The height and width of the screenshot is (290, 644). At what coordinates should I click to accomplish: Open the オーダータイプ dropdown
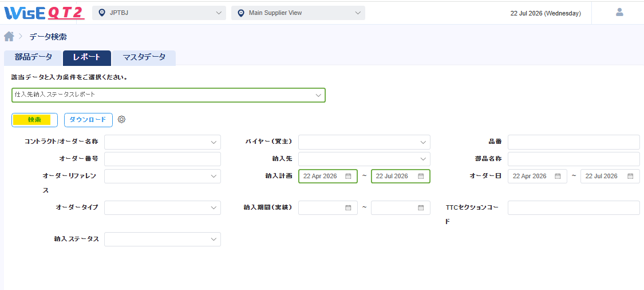click(163, 207)
